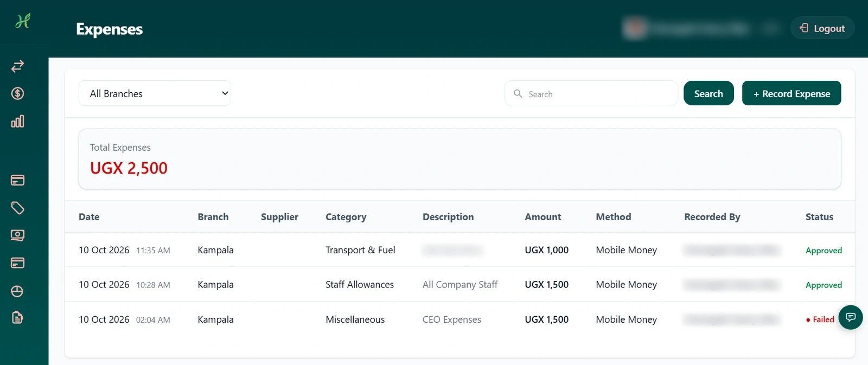
Task: Select the Transport & Fuel category cell
Action: point(360,250)
